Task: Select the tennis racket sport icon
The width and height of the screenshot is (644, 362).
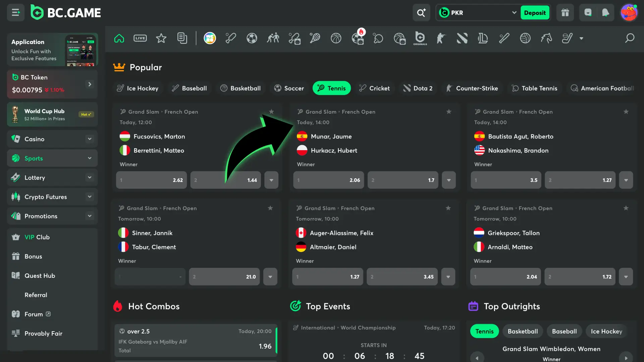Action: point(315,38)
